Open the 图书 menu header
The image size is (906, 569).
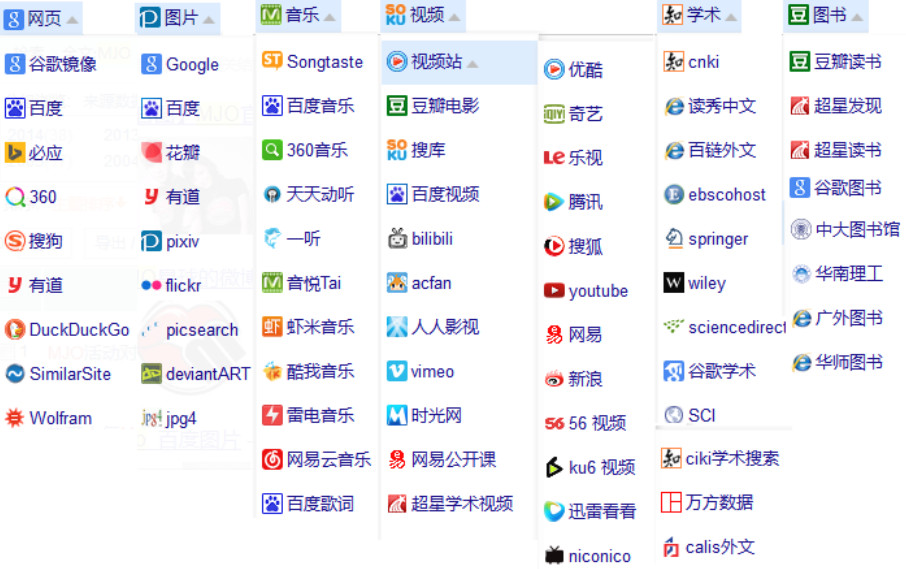point(829,15)
